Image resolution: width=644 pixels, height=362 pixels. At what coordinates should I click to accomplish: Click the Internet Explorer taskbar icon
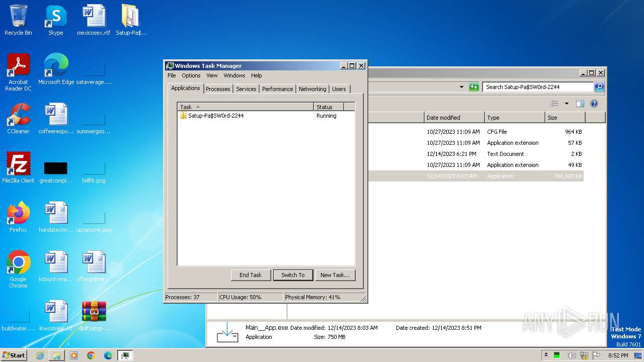[x=40, y=355]
